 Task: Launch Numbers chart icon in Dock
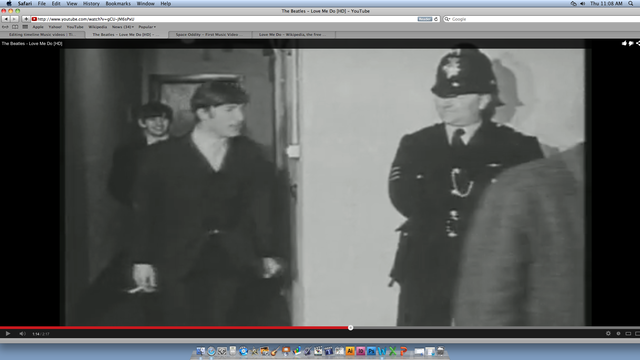click(x=297, y=351)
